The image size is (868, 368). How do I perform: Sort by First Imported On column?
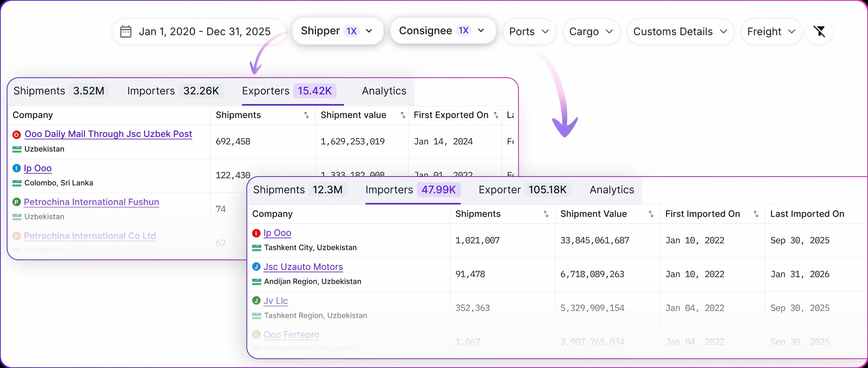click(756, 214)
